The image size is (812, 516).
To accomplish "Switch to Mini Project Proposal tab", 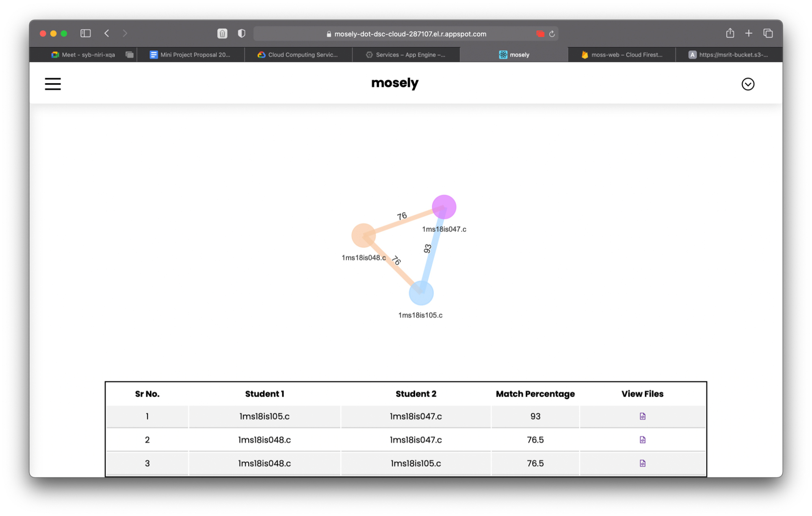I will [x=190, y=55].
